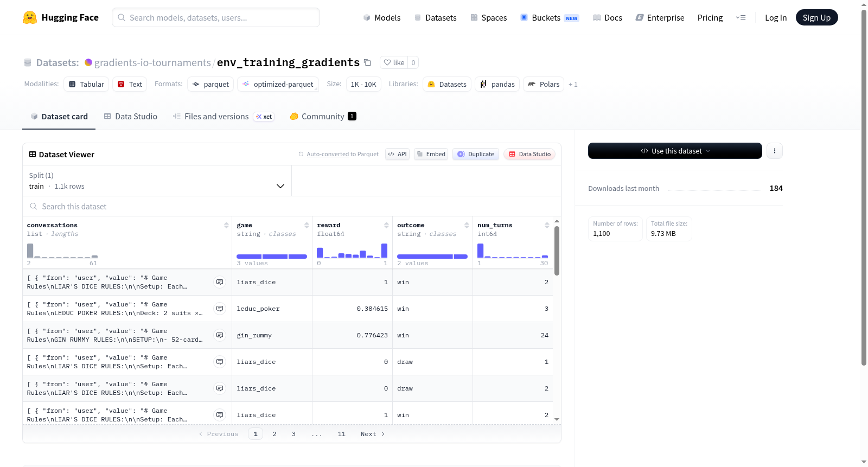
Task: Open Datasets in the top navigation
Action: (x=435, y=17)
